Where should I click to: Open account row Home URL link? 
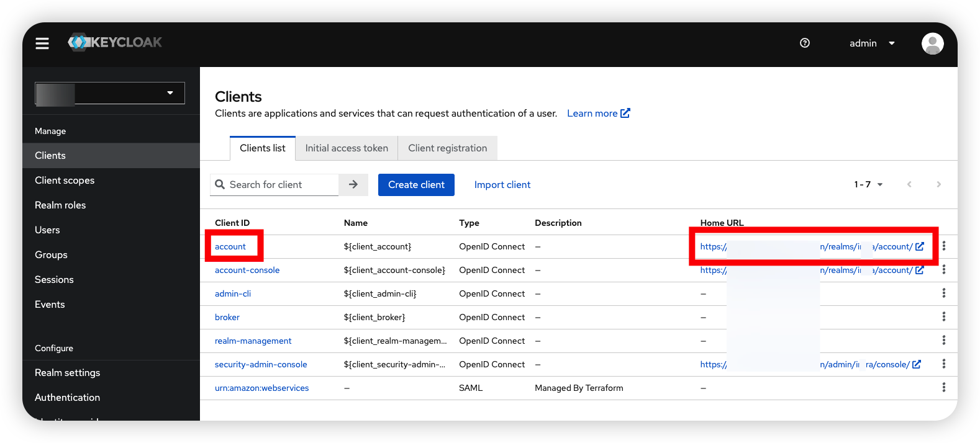(x=812, y=247)
